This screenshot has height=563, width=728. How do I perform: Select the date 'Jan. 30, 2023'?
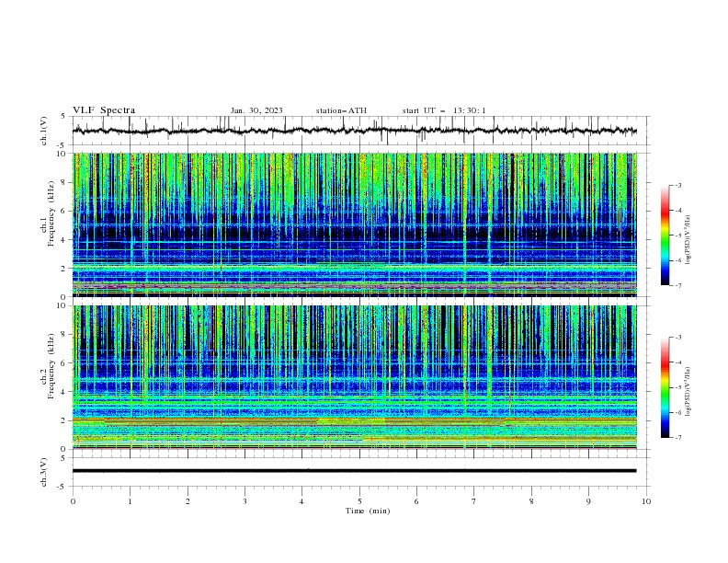pos(256,110)
